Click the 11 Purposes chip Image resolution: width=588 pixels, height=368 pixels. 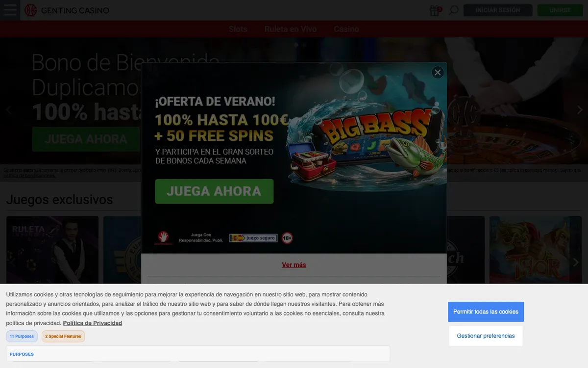click(22, 336)
